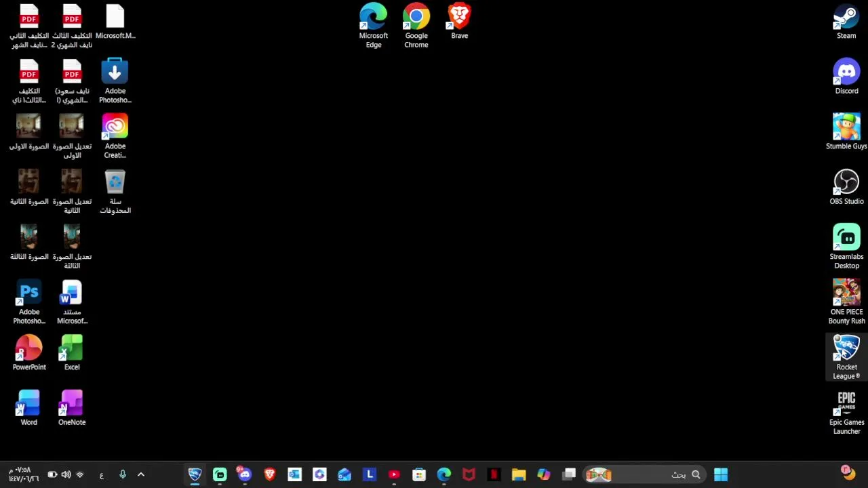Viewport: 868px width, 488px height.
Task: Open the battery status icon in tray
Action: pyautogui.click(x=52, y=474)
